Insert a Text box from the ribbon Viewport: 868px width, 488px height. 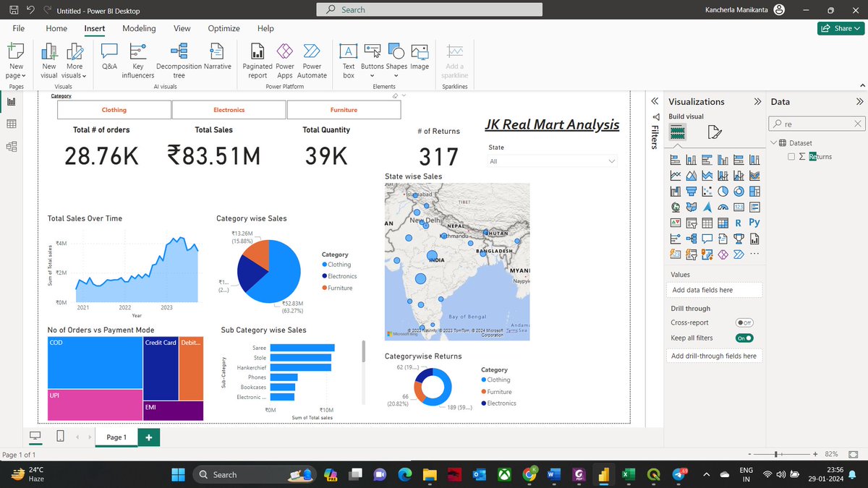(349, 59)
